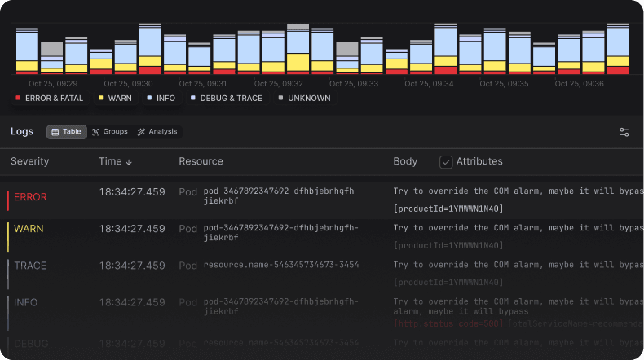Toggle the Attributes checkbox
Image resolution: width=644 pixels, height=360 pixels.
pos(446,162)
